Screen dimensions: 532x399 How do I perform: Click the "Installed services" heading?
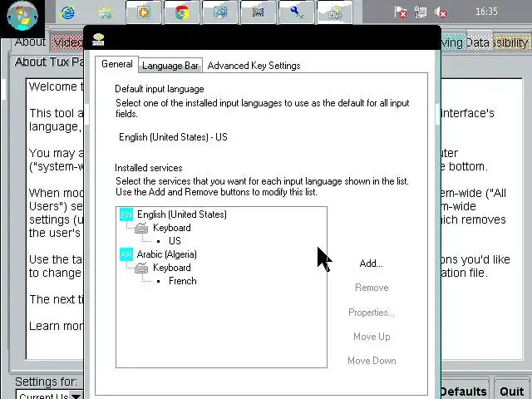pos(148,168)
